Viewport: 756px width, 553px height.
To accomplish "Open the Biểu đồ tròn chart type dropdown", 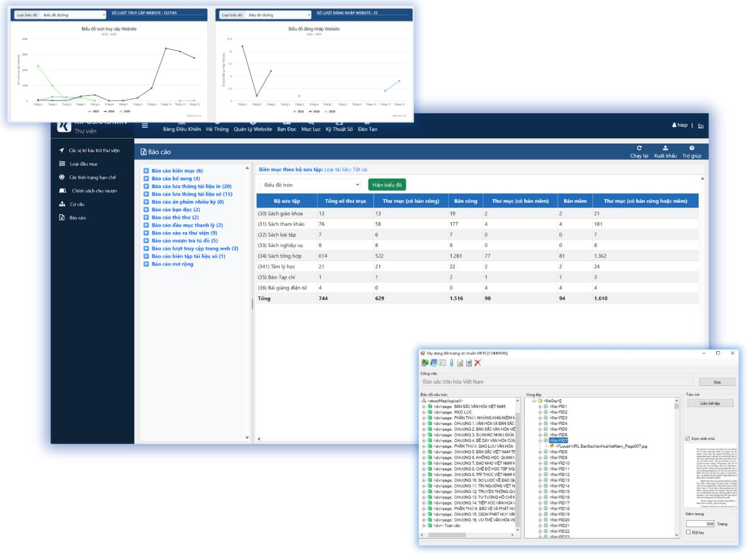I will click(x=309, y=185).
